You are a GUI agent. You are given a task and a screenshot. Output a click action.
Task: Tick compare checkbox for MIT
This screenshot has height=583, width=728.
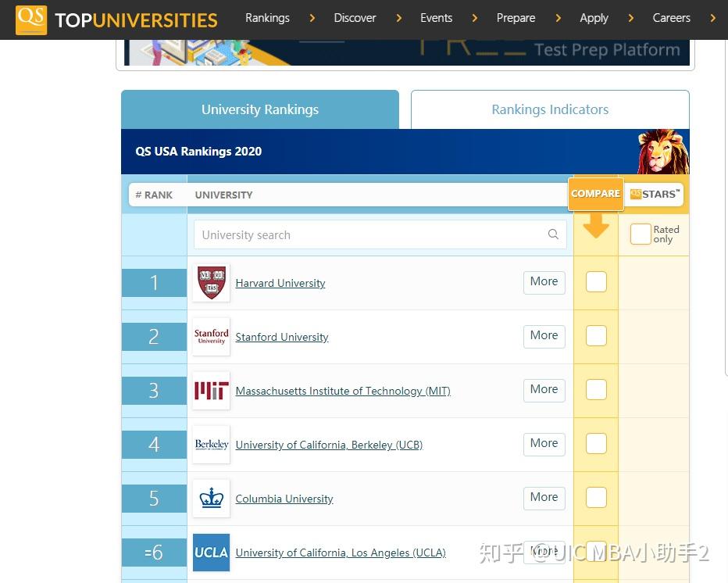pos(596,389)
